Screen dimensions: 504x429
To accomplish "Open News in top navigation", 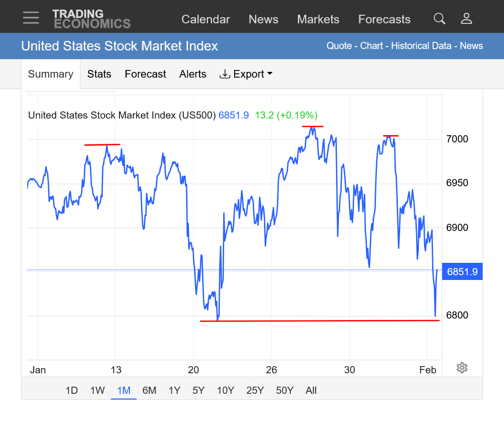I will click(x=263, y=20).
